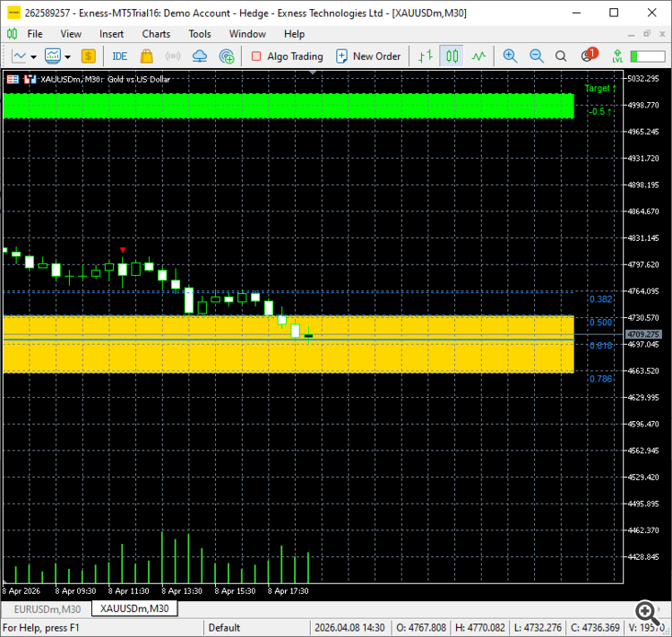
Task: Open the Insert menu
Action: click(x=111, y=34)
